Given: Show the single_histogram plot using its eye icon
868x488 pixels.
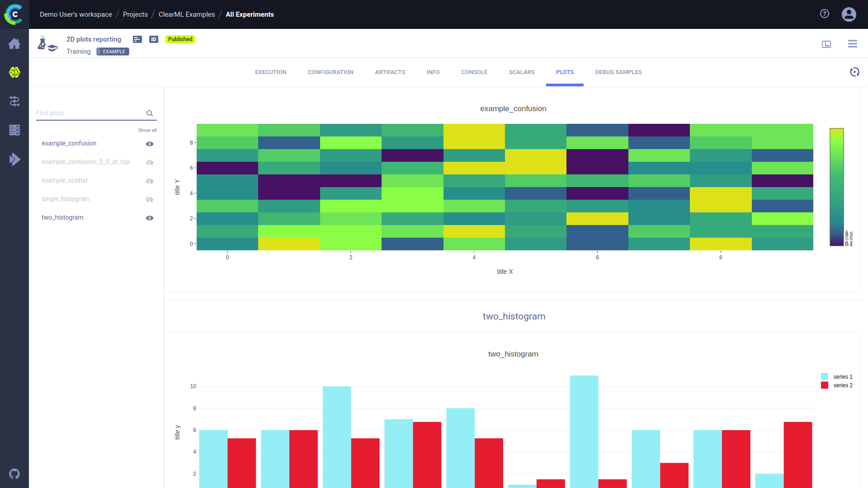Looking at the screenshot, I should 150,199.
